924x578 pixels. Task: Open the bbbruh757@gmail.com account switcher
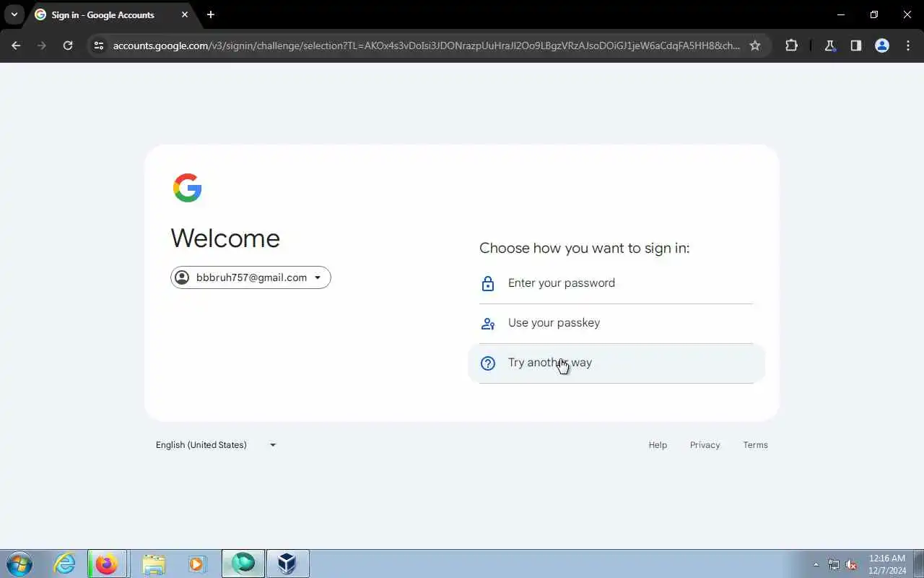(250, 277)
